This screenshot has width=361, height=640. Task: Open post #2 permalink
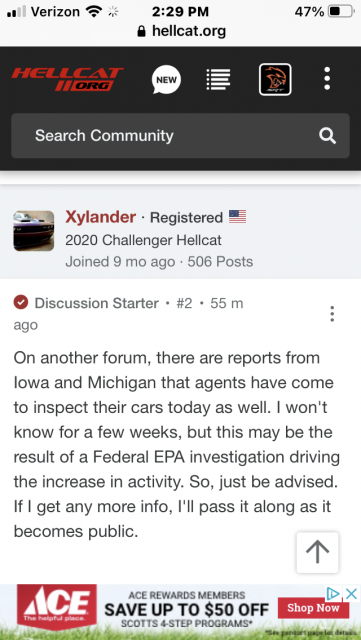[184, 303]
